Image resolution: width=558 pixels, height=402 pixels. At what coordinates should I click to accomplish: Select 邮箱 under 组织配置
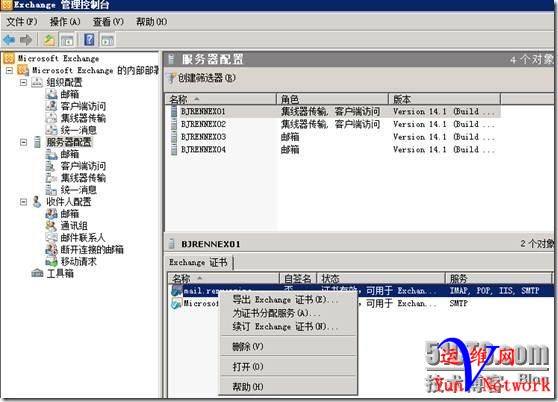pos(69,94)
